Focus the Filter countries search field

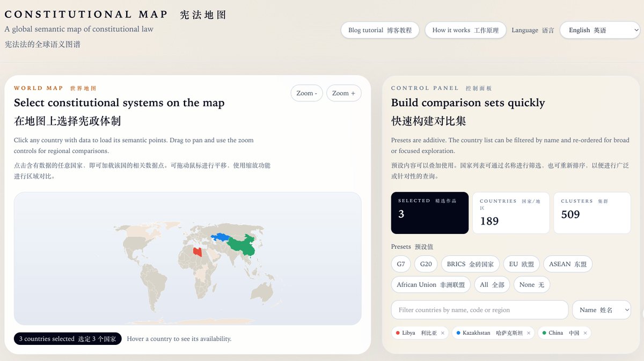(480, 310)
